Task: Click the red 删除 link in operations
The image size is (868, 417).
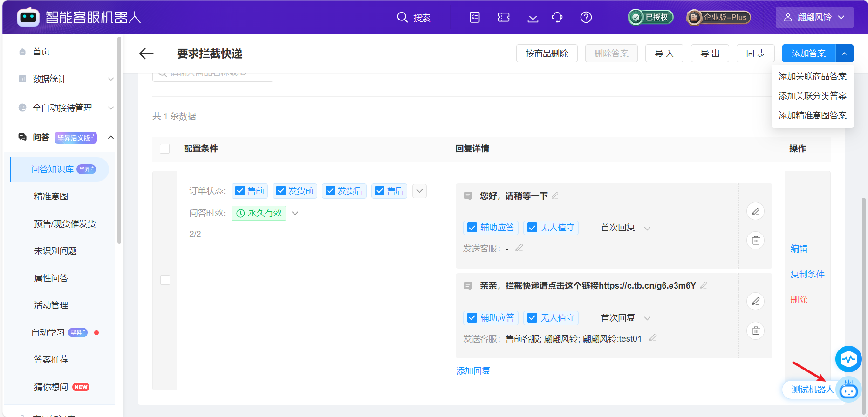Action: pyautogui.click(x=799, y=300)
